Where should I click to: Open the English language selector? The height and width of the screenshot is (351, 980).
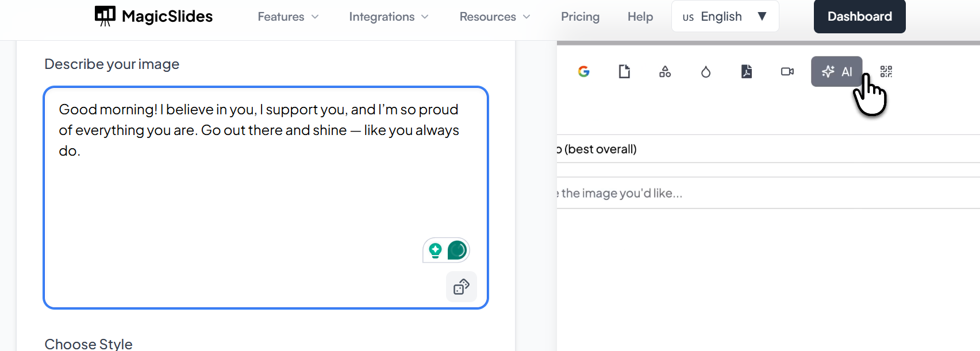pos(725,17)
